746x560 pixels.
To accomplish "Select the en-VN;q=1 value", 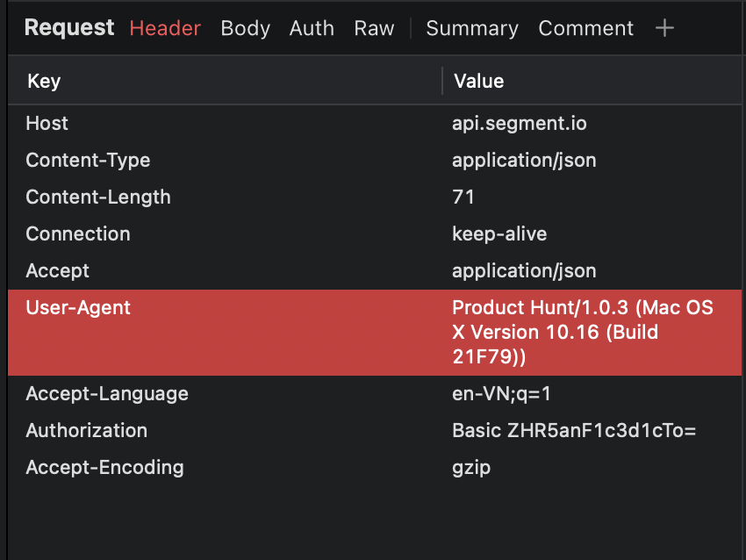I will coord(501,394).
